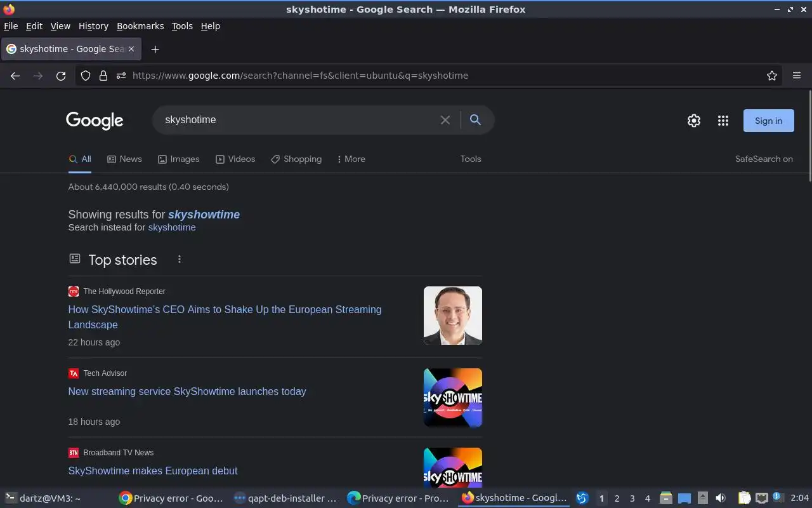This screenshot has height=508, width=812.
Task: Open the volume control icon
Action: click(721, 498)
